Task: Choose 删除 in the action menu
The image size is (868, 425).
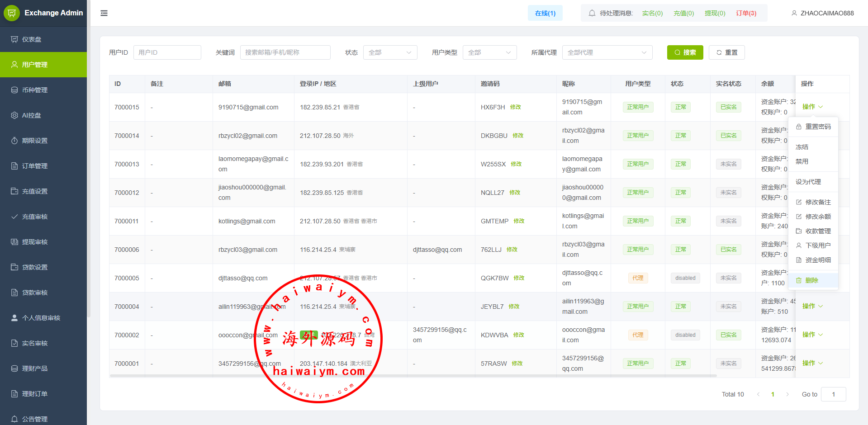Action: (x=811, y=280)
